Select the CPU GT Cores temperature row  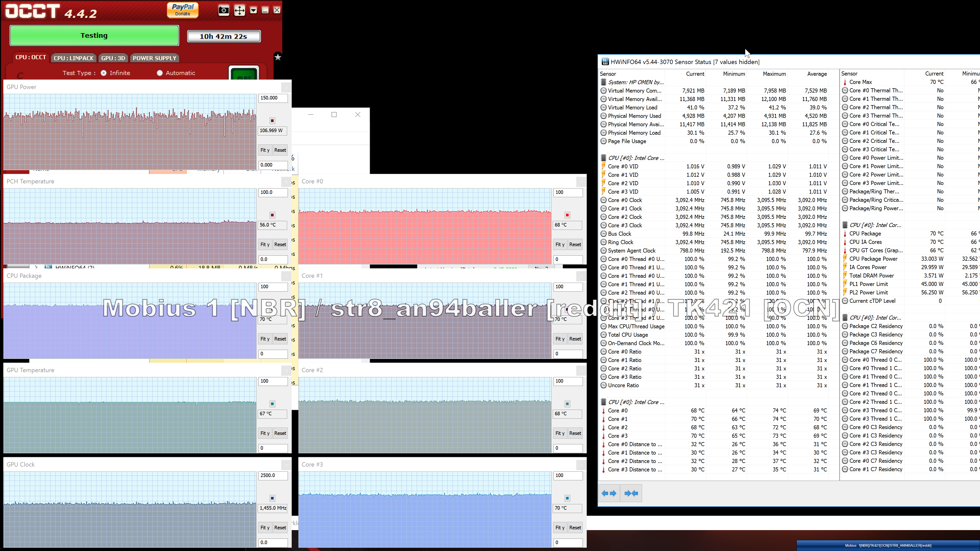pos(910,251)
